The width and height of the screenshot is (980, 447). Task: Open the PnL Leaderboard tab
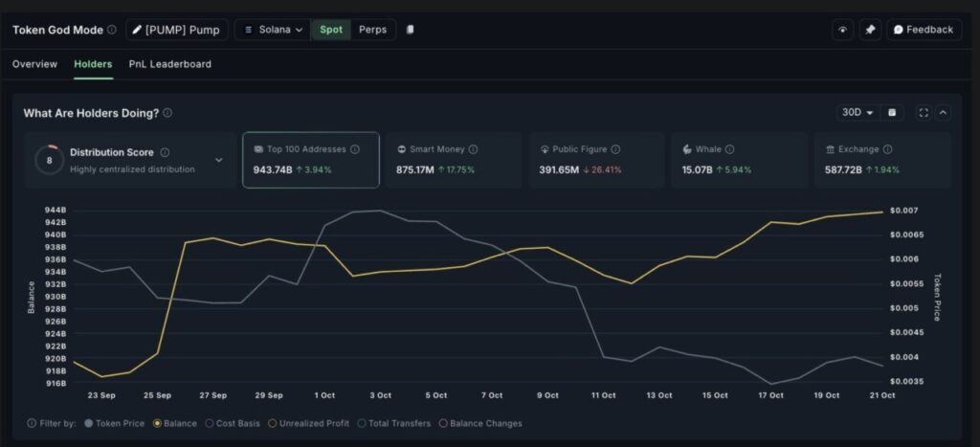[169, 64]
